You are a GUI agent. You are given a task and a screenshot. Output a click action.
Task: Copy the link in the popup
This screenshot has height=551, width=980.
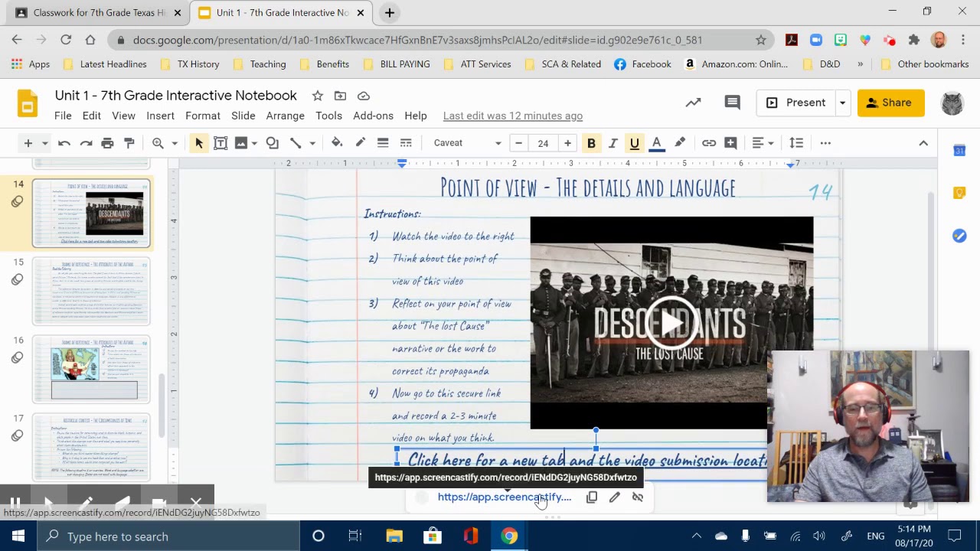[592, 497]
